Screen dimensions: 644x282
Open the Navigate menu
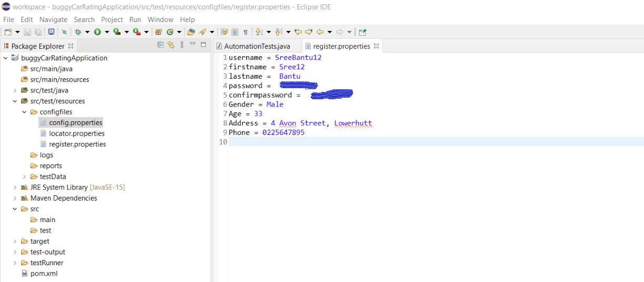coord(54,19)
